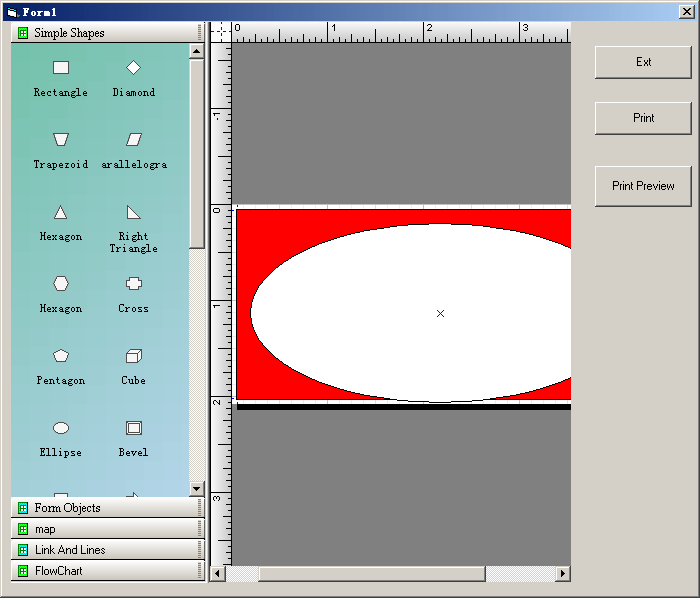Choose the Ellipse shape in palette
The height and width of the screenshot is (598, 700).
[61, 428]
